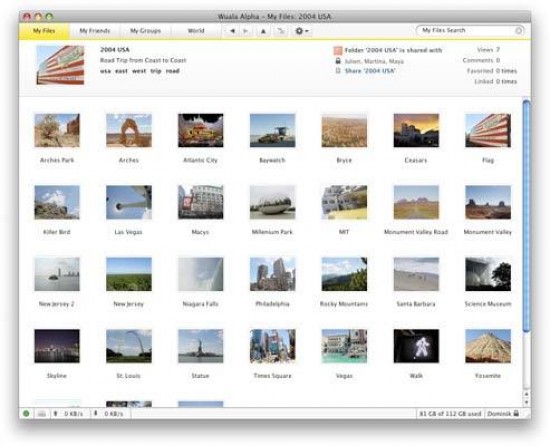
Task: Click the 'west' tag
Action: click(x=139, y=71)
